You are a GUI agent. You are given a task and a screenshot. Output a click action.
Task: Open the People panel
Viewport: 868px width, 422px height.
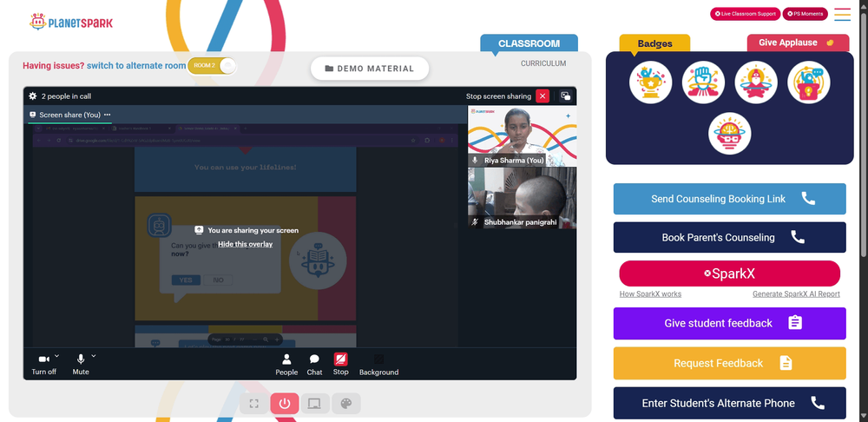[x=286, y=365]
